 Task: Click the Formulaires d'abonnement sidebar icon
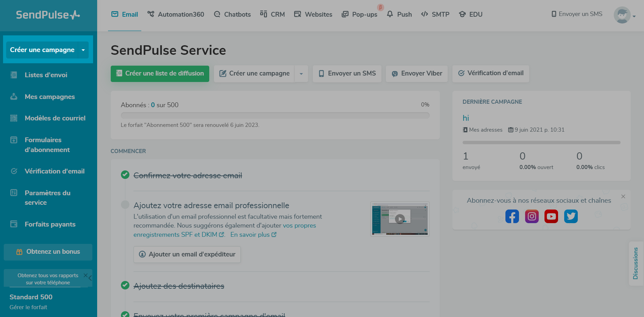tap(14, 140)
